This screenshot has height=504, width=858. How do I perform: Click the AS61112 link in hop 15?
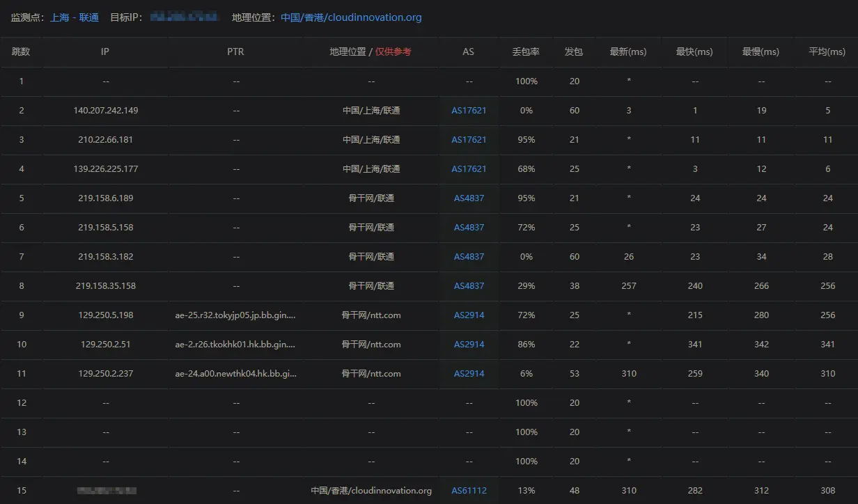coord(469,491)
